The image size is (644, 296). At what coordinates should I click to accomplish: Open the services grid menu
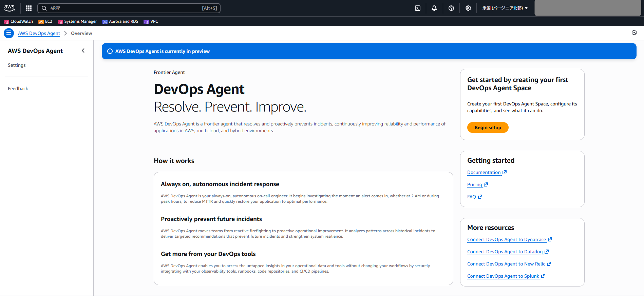[x=29, y=8]
